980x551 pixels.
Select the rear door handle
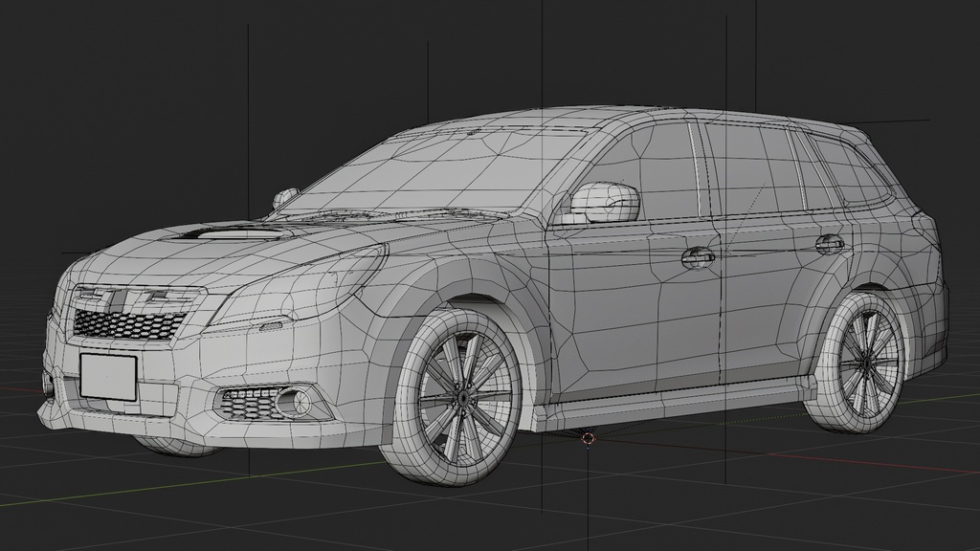[831, 244]
